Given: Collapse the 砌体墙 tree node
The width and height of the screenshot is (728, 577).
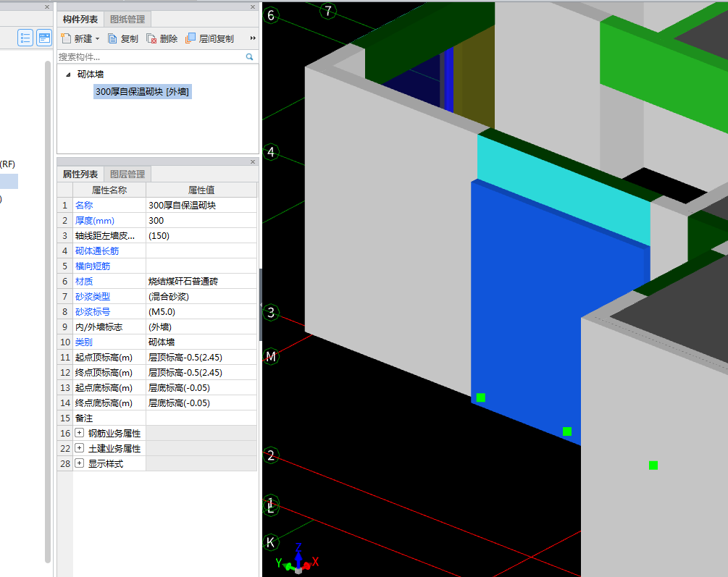Looking at the screenshot, I should 68,75.
